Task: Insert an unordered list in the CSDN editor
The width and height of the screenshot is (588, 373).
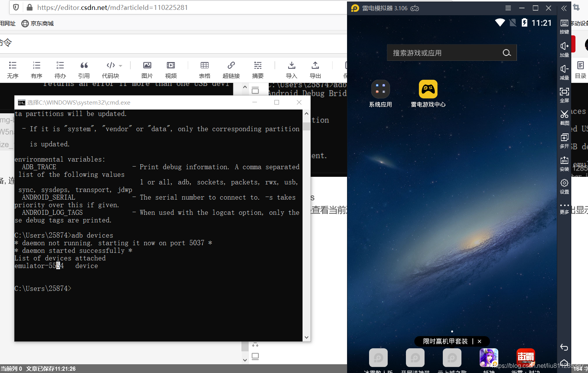Action: 13,70
